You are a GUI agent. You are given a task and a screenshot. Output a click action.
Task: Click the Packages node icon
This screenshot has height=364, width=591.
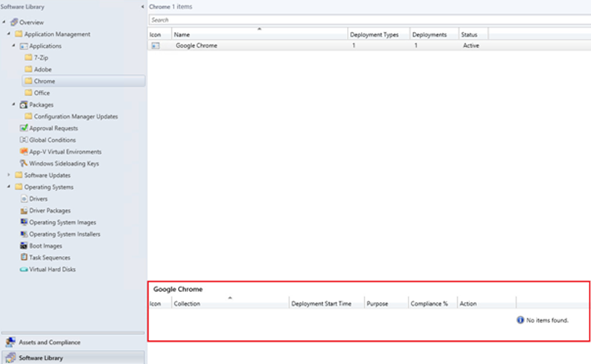[x=24, y=105]
